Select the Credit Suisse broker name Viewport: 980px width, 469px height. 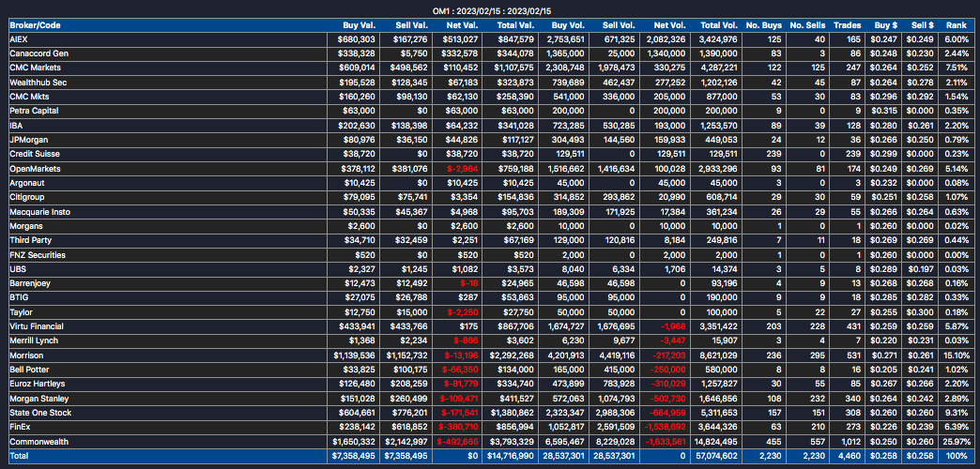(x=35, y=154)
